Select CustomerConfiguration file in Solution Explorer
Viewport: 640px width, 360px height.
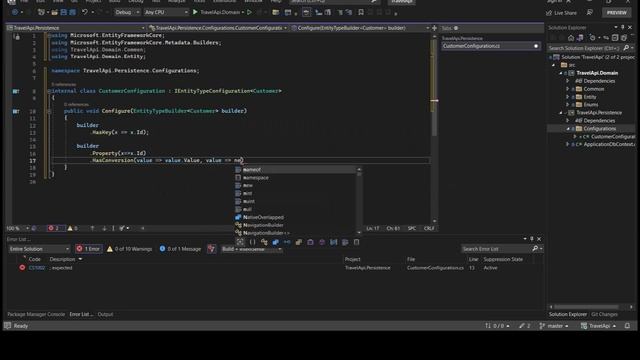[x=613, y=136]
